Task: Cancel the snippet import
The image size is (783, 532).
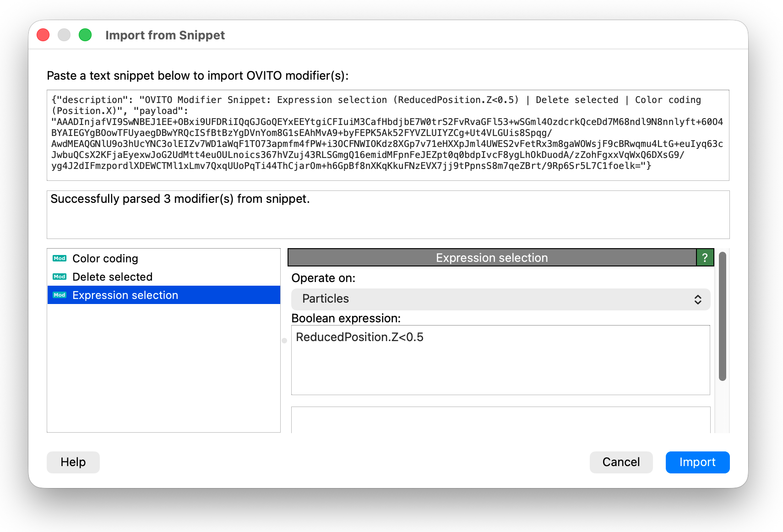Action: pos(621,462)
